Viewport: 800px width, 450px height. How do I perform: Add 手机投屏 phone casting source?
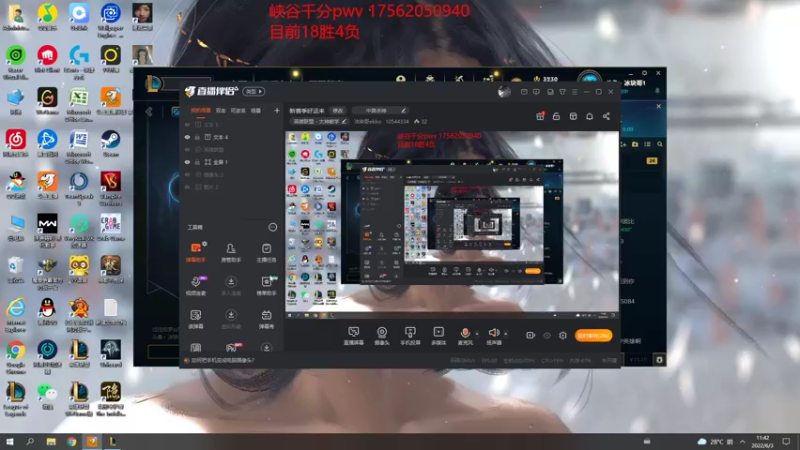click(410, 336)
